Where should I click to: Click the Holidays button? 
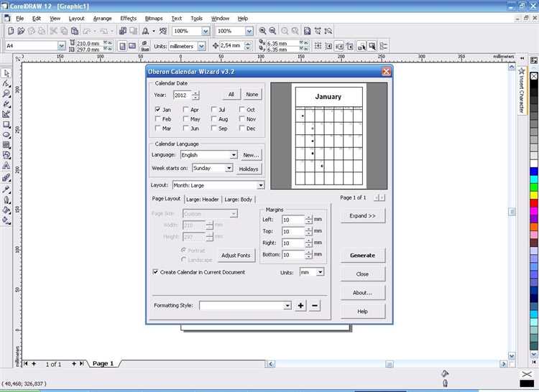click(248, 169)
